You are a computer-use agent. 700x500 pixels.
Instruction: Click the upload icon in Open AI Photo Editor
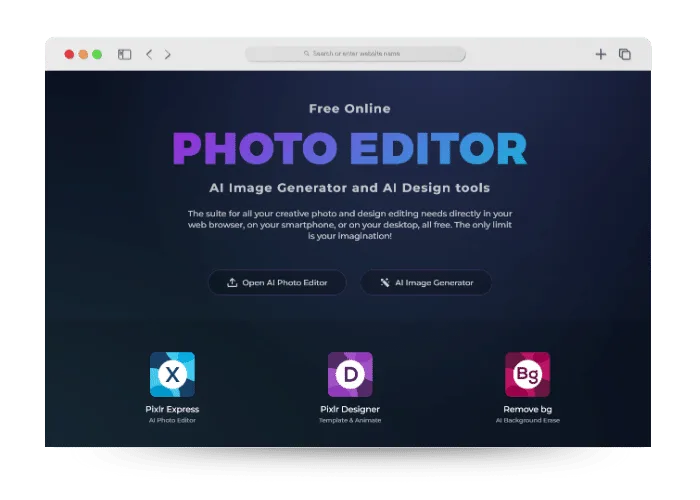coord(232,283)
